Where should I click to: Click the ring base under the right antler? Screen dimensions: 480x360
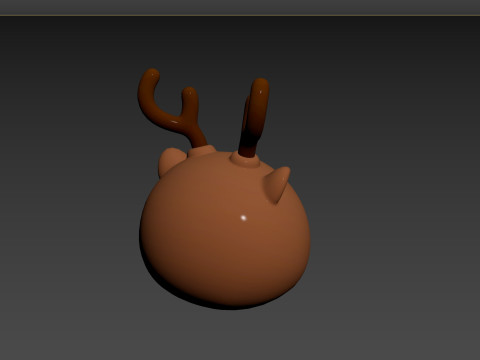point(245,161)
